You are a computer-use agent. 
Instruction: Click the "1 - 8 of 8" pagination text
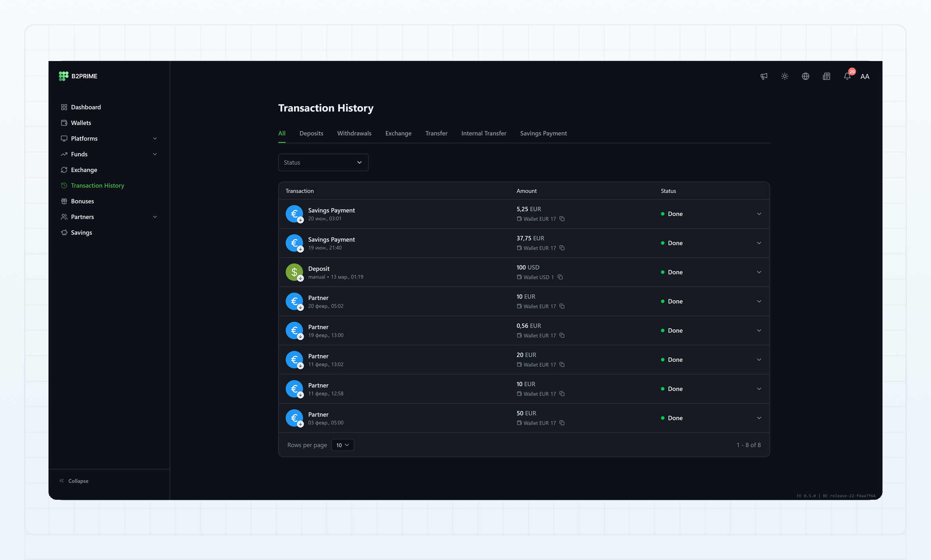748,445
